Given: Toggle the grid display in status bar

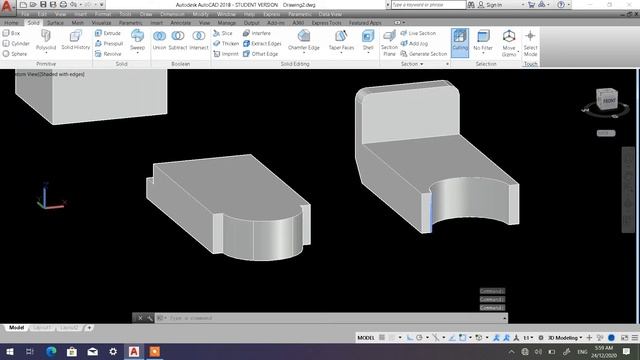Looking at the screenshot, I should click(382, 338).
